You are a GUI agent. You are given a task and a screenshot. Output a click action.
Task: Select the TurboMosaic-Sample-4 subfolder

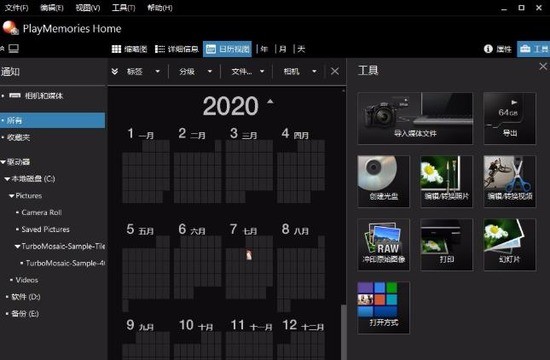point(65,263)
